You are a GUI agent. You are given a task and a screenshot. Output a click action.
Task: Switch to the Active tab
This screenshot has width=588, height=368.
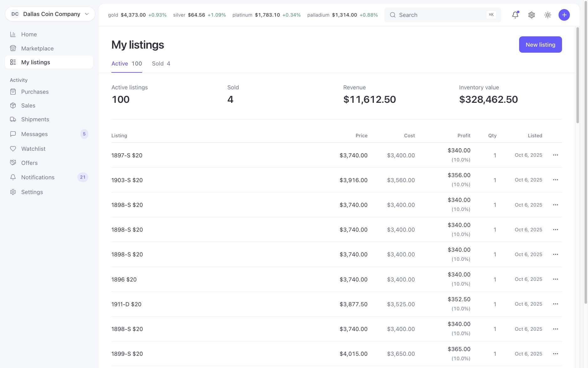126,64
